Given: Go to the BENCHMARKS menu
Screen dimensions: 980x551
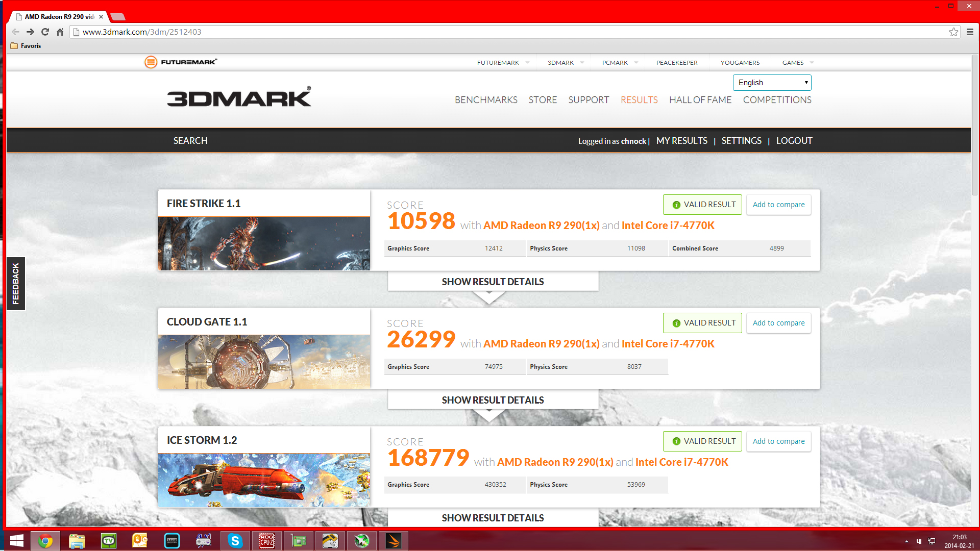Looking at the screenshot, I should click(486, 100).
